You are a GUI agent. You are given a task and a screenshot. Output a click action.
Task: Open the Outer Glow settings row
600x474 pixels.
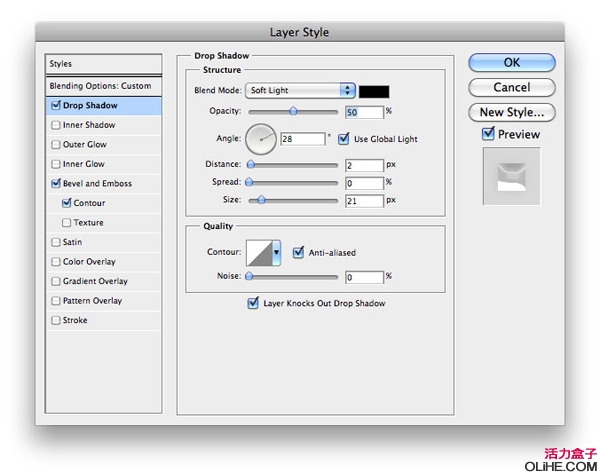(103, 145)
